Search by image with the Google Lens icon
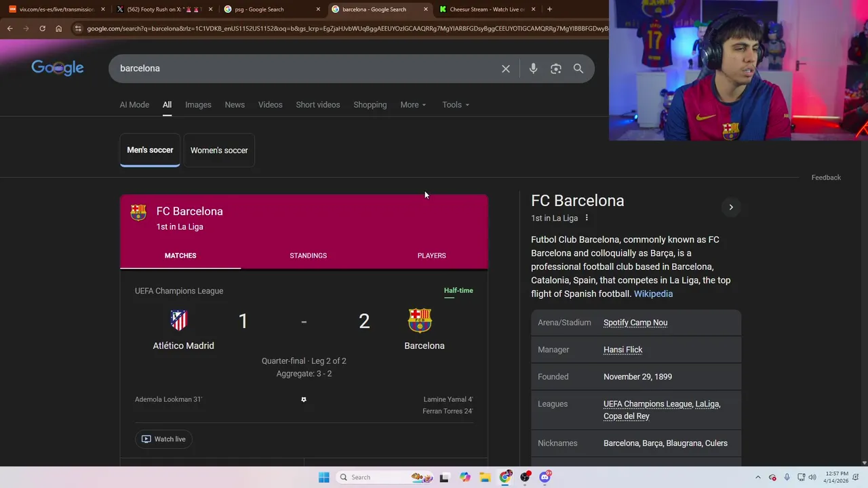Screen dimensions: 868x488 [x=556, y=68]
